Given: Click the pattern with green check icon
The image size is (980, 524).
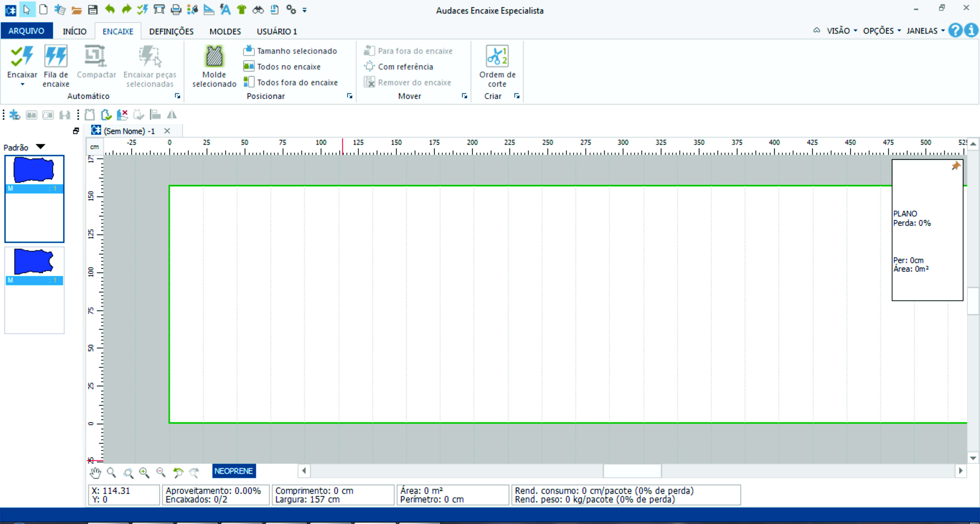Looking at the screenshot, I should tap(106, 114).
